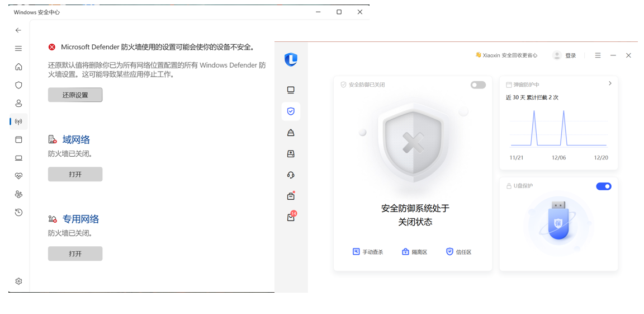Click 打开 button under 专用网络
The height and width of the screenshot is (314, 644).
coord(75,254)
